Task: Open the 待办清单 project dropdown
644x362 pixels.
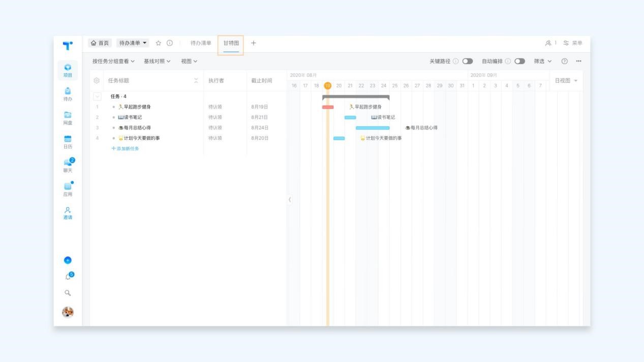Action: (x=134, y=43)
